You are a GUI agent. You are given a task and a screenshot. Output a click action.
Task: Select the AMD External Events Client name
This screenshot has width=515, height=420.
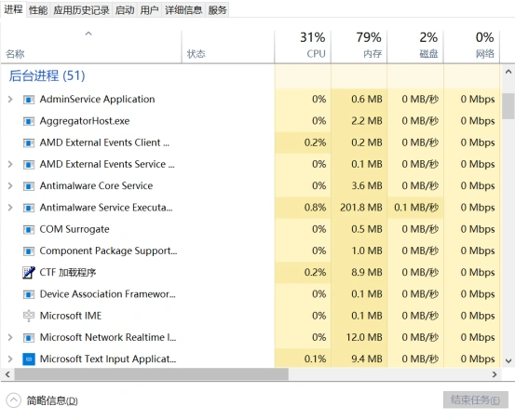coord(105,142)
